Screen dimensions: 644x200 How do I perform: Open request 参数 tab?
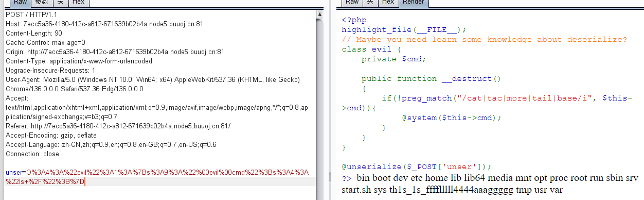(x=42, y=3)
